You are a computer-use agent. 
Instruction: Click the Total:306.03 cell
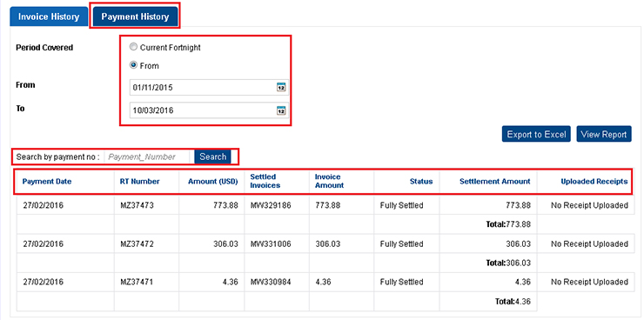click(508, 263)
